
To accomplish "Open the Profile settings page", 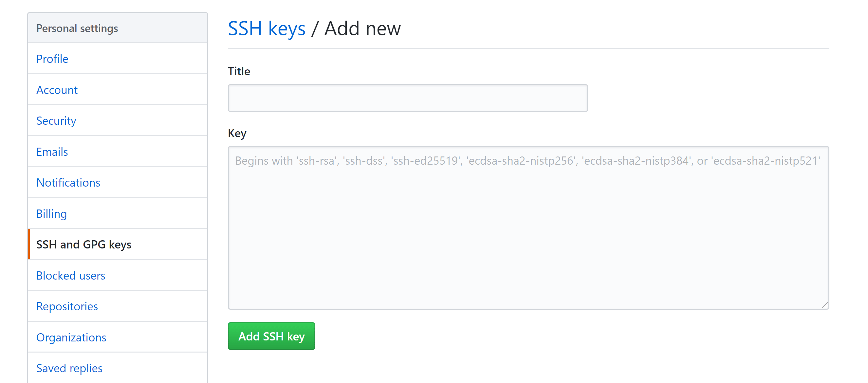I will (x=52, y=59).
